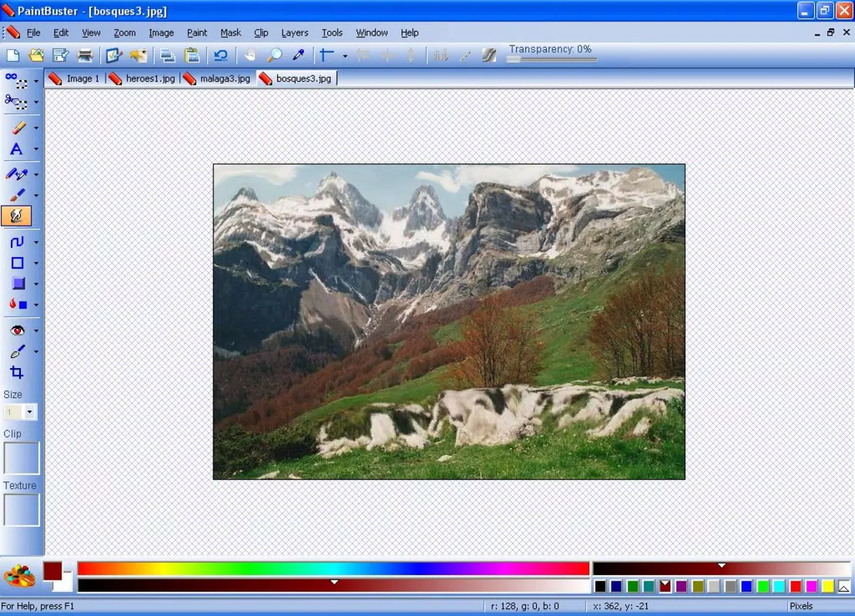Click the Save (disk with pencil) toolbar icon
This screenshot has width=855, height=616.
[61, 55]
